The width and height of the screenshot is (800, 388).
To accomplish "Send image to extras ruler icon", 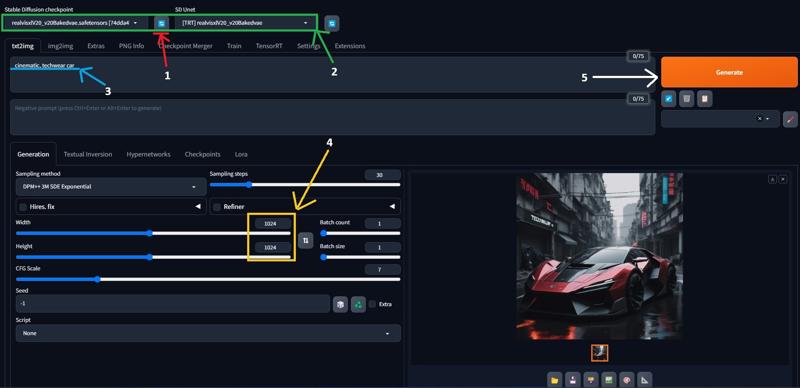I will (x=645, y=379).
